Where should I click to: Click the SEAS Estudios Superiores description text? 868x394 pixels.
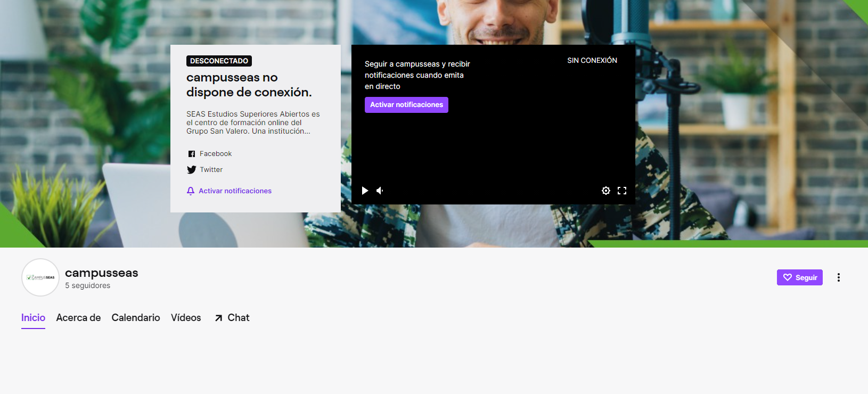(x=253, y=122)
